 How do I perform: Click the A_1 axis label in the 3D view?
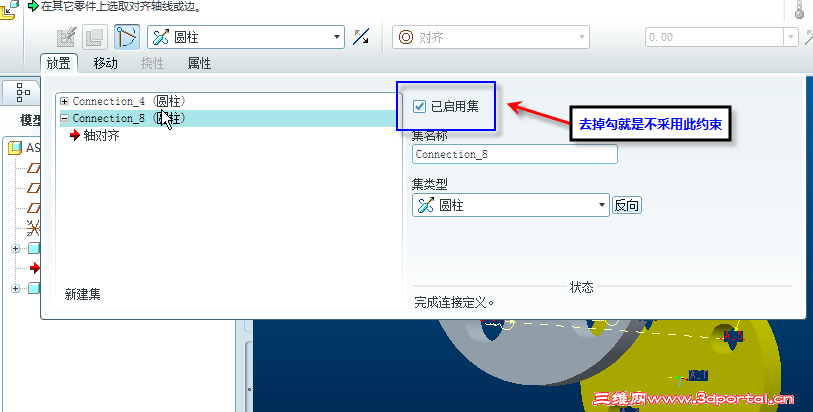[698, 375]
